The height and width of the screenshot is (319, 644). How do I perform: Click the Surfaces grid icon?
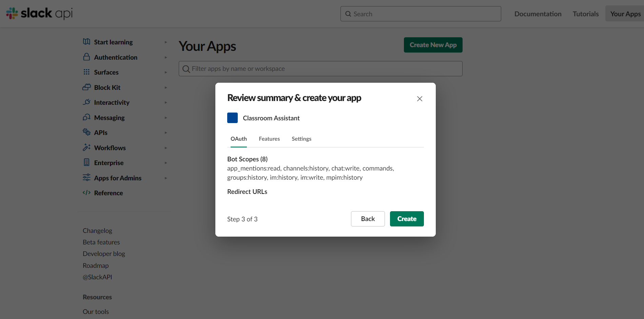point(86,72)
